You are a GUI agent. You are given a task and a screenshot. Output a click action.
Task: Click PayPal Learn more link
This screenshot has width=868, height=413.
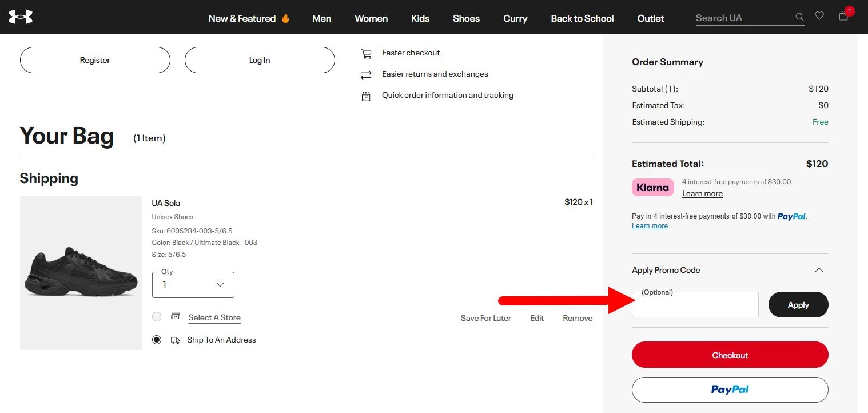click(650, 226)
